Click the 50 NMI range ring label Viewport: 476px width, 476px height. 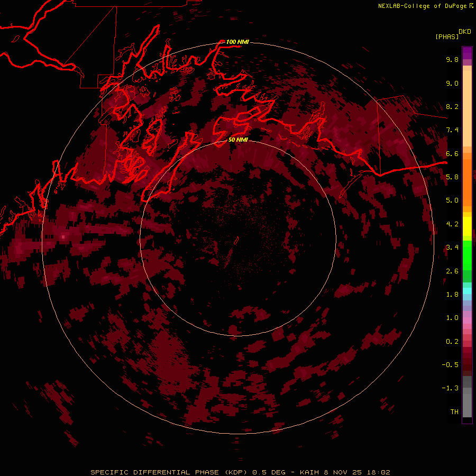(x=238, y=140)
